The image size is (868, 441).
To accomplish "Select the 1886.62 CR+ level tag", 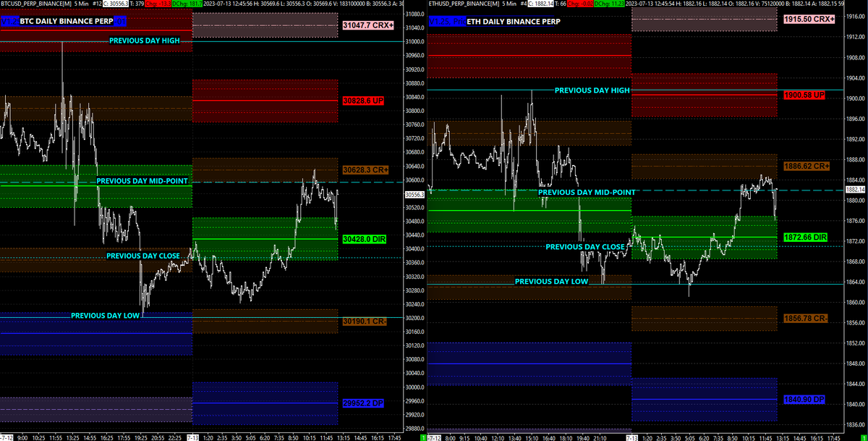I will click(807, 166).
